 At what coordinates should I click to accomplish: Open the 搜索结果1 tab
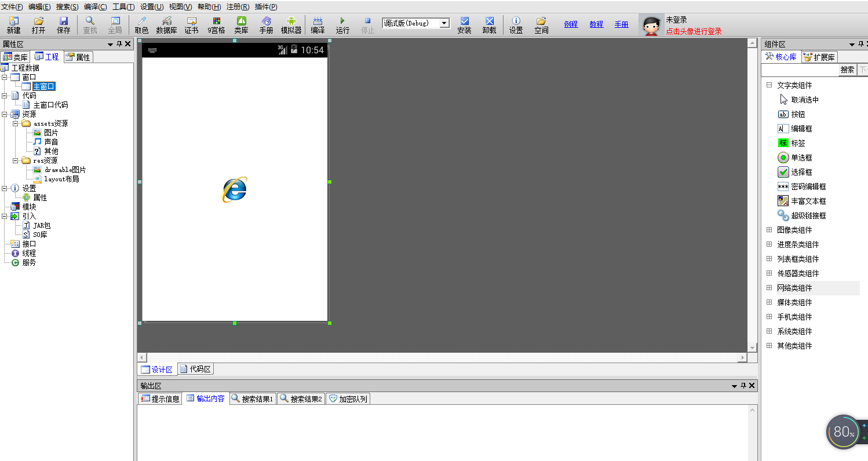pyautogui.click(x=253, y=398)
